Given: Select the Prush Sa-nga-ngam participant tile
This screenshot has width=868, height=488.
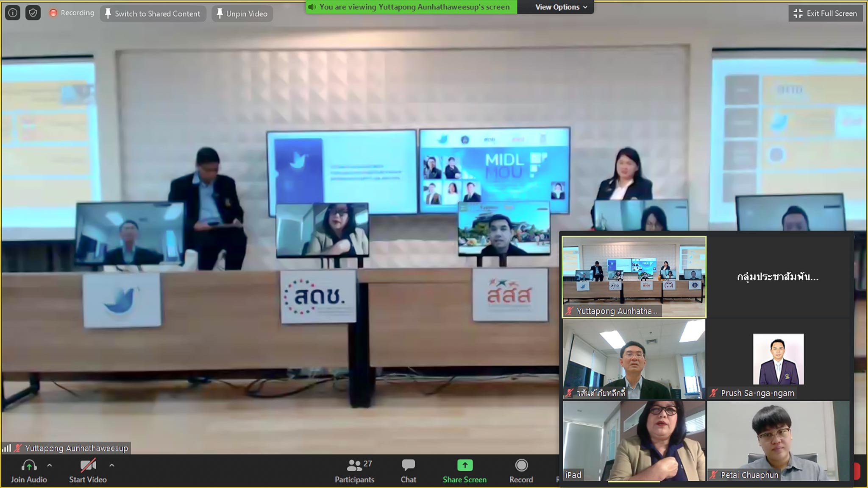Looking at the screenshot, I should [778, 359].
